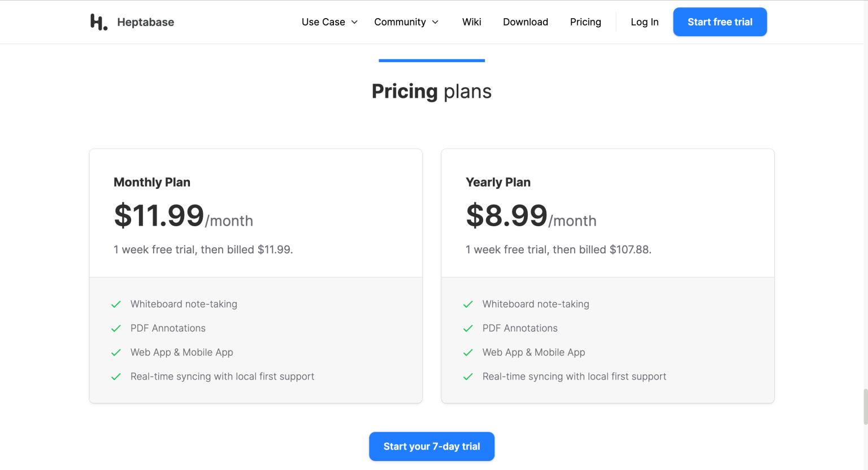Click the Real-time syncing checkmark in Monthly Plan
The image size is (868, 470).
point(116,377)
